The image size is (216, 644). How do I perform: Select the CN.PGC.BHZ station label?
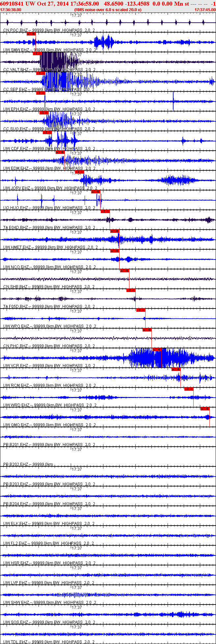(15, 30)
